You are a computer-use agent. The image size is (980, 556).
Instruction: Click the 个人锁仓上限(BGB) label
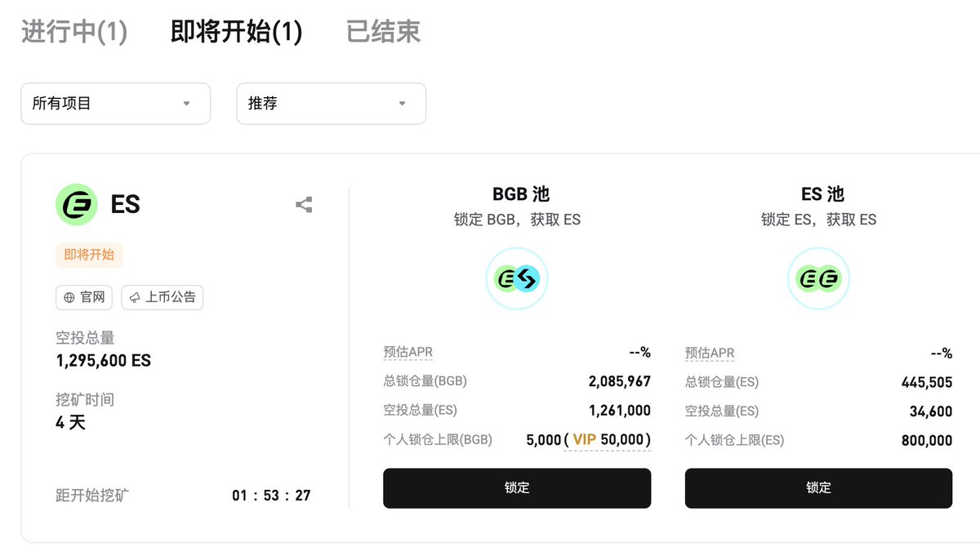pyautogui.click(x=438, y=440)
